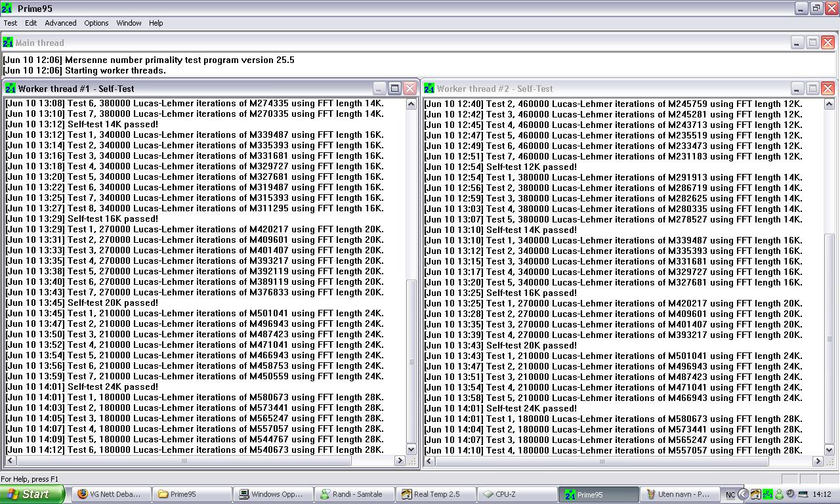Screen dimensions: 840x504
Task: Open the Randi - Samtale chat window
Action: click(356, 494)
